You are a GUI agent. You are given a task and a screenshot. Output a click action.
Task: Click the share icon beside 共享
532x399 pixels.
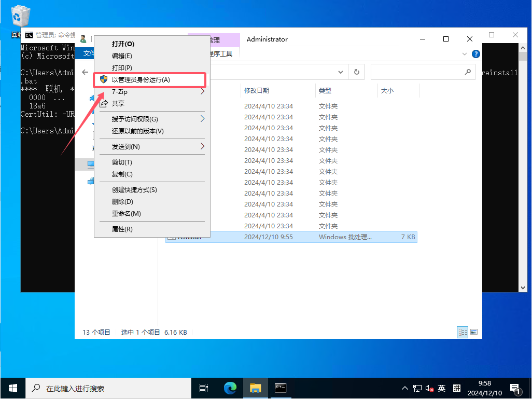click(104, 103)
